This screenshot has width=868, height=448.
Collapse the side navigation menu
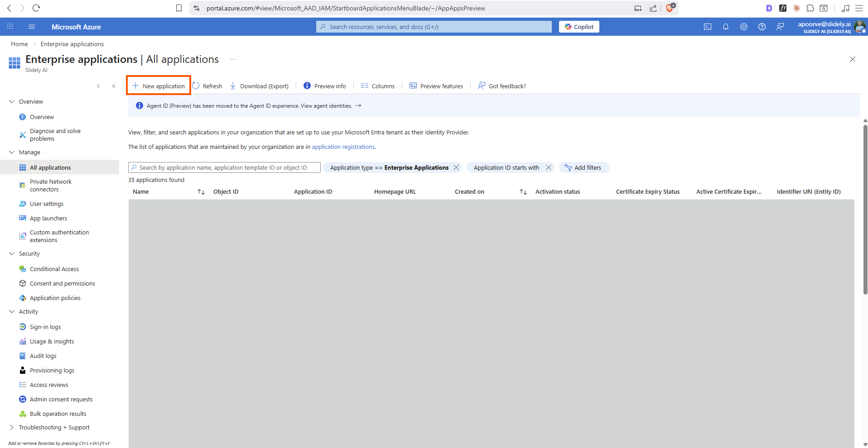(114, 86)
